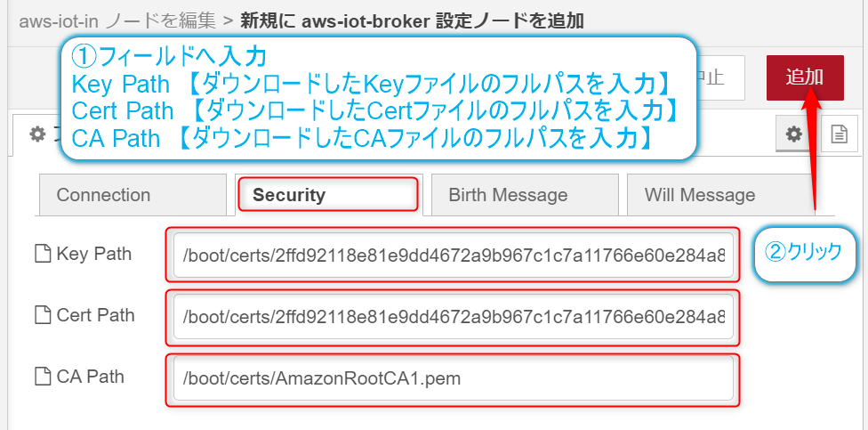Open the description document icon button

tap(839, 134)
